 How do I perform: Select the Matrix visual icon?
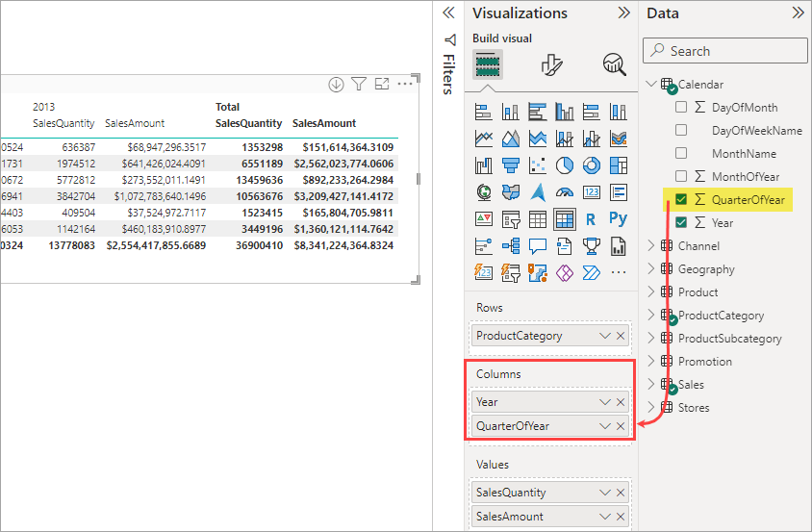(564, 219)
